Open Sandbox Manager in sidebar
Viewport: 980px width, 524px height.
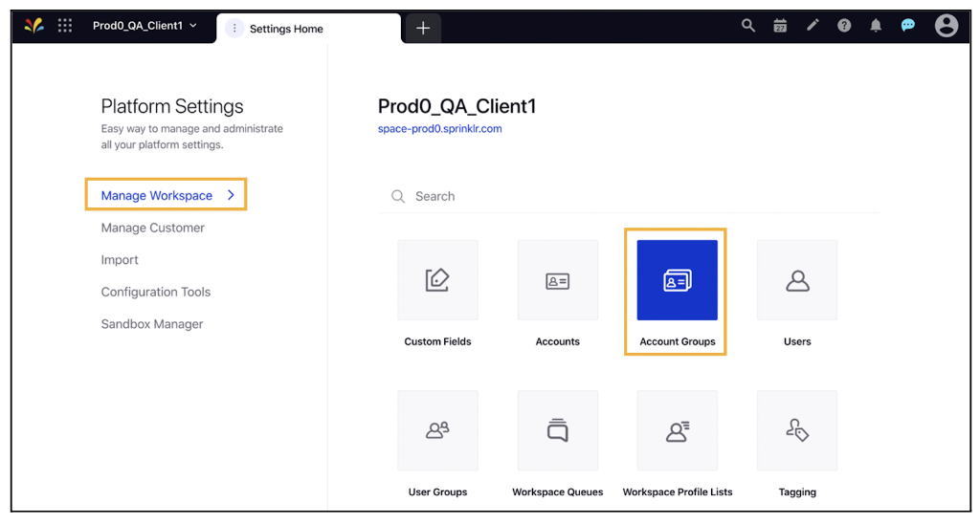point(152,324)
